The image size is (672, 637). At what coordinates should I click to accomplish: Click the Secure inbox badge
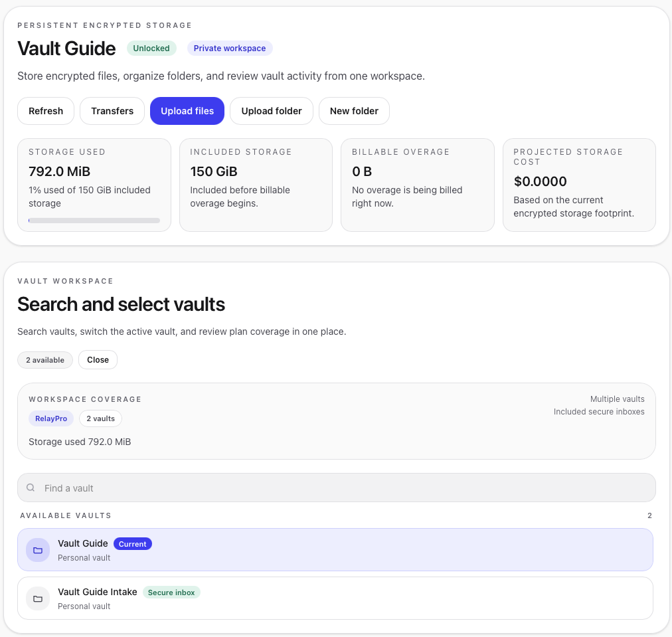tap(171, 592)
